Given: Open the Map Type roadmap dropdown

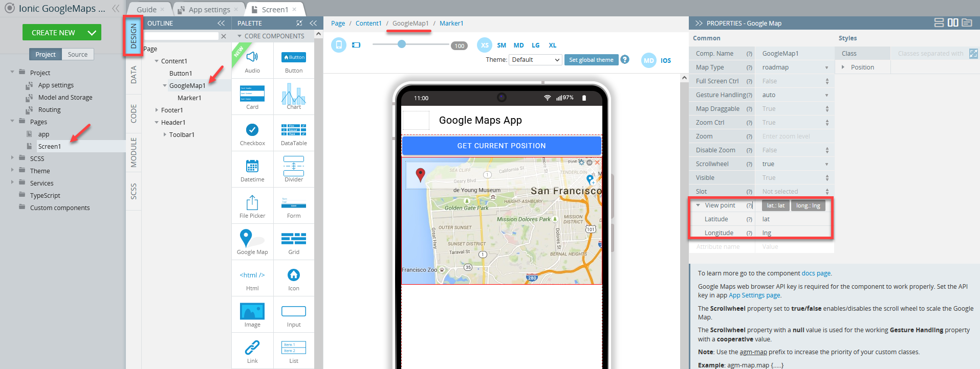Looking at the screenshot, I should tap(795, 67).
